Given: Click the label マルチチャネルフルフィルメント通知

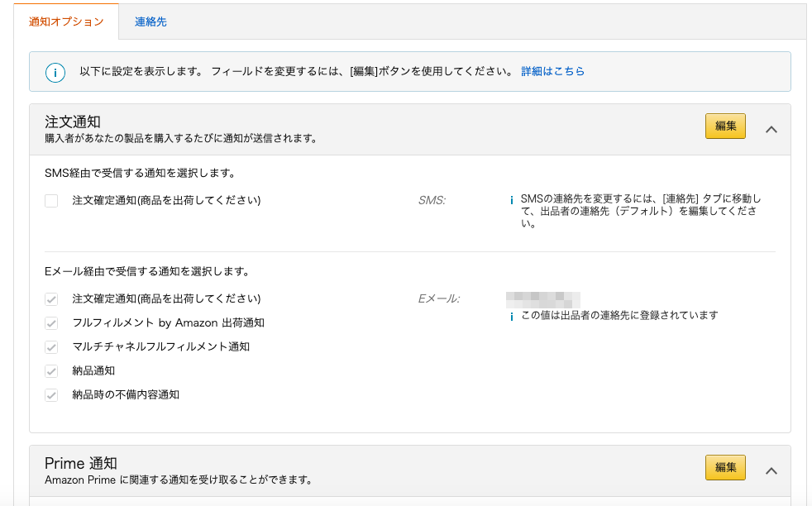Looking at the screenshot, I should click(161, 346).
